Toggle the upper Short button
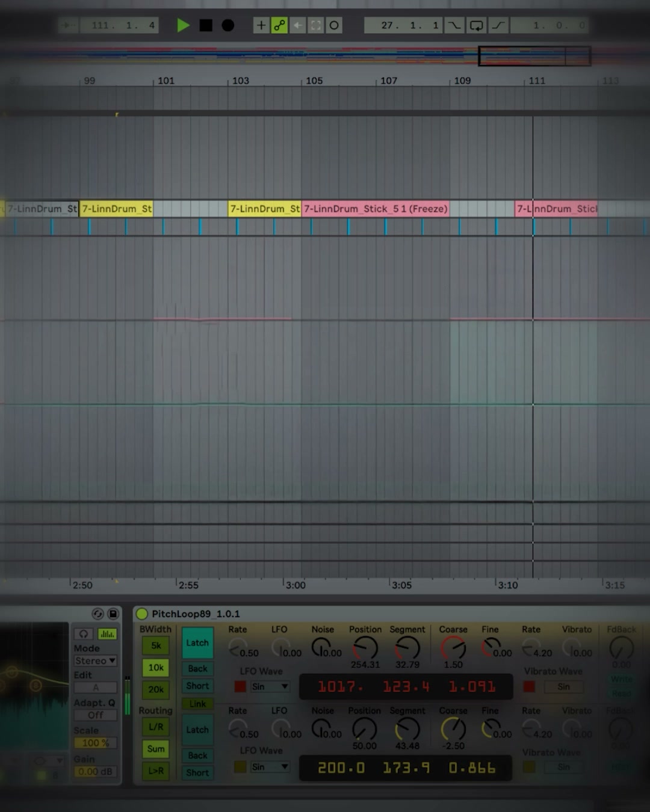The height and width of the screenshot is (812, 650). [197, 686]
